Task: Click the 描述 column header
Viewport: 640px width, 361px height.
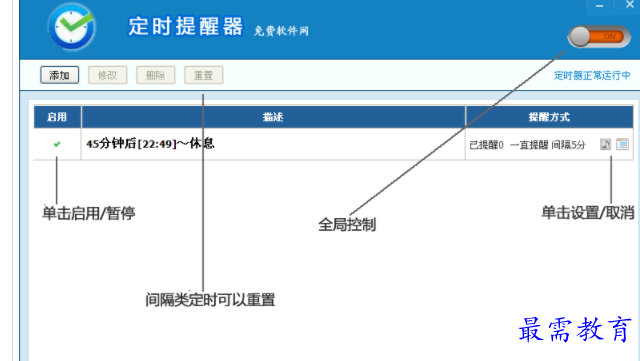Action: point(273,117)
